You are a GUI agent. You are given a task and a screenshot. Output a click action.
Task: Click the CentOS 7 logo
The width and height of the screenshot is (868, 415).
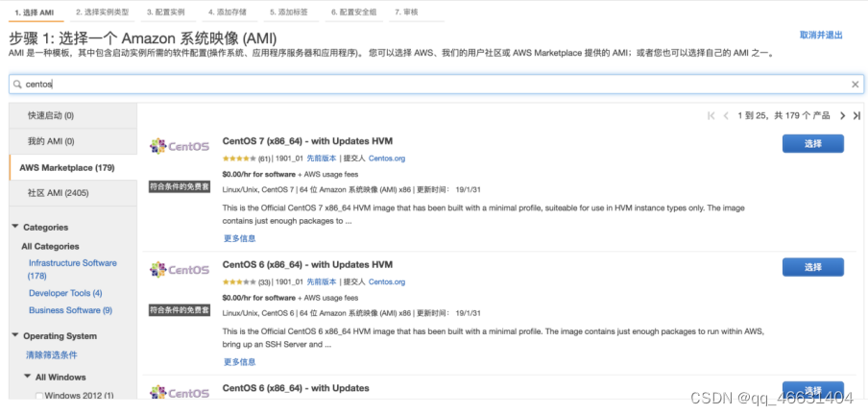(x=180, y=146)
